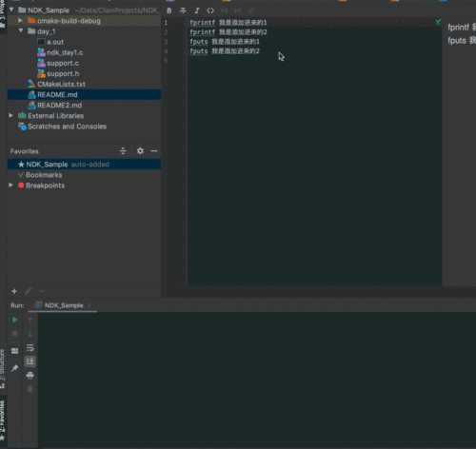The height and width of the screenshot is (449, 476).
Task: Open Structure side tool window tab
Action: pos(3,369)
